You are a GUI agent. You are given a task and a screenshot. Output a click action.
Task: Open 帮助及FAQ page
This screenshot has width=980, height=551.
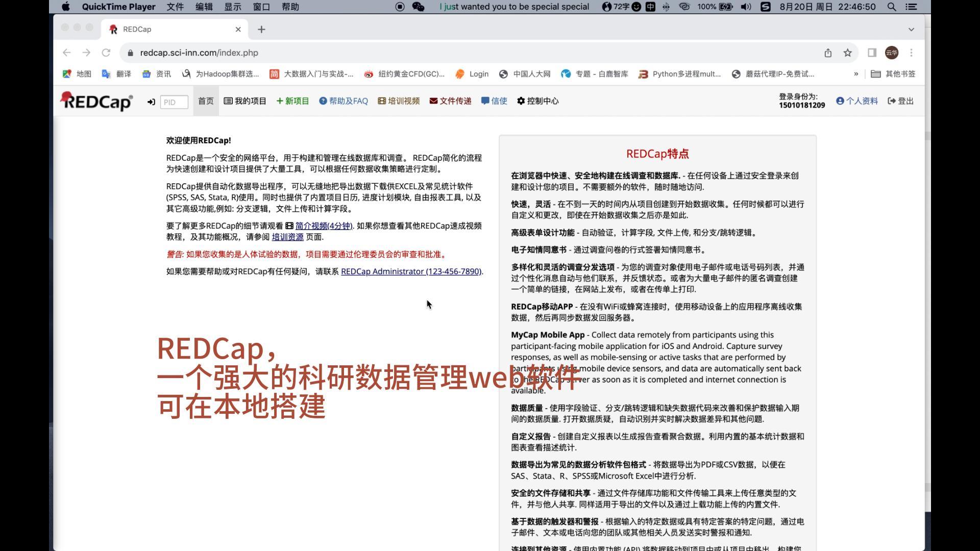click(x=344, y=101)
